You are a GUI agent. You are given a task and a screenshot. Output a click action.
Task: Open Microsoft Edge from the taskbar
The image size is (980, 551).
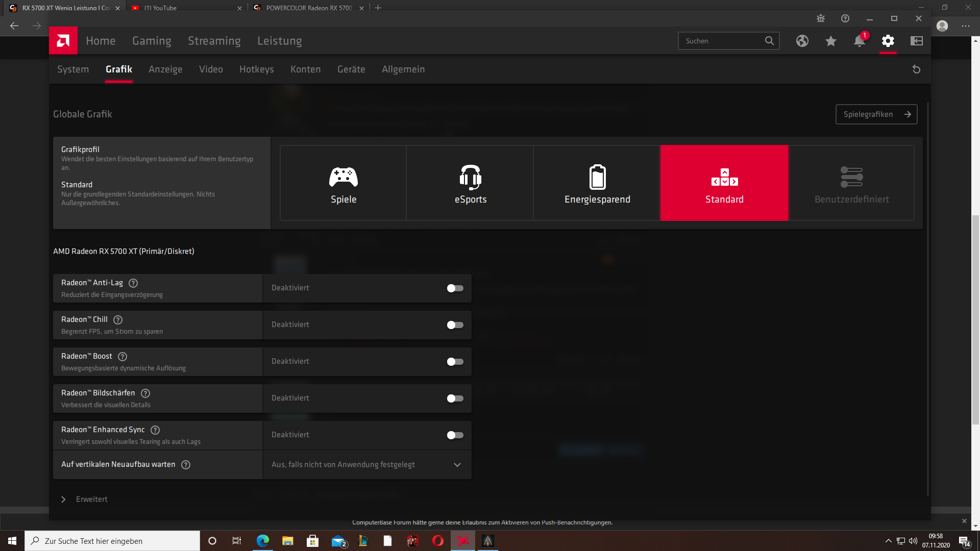pyautogui.click(x=263, y=541)
